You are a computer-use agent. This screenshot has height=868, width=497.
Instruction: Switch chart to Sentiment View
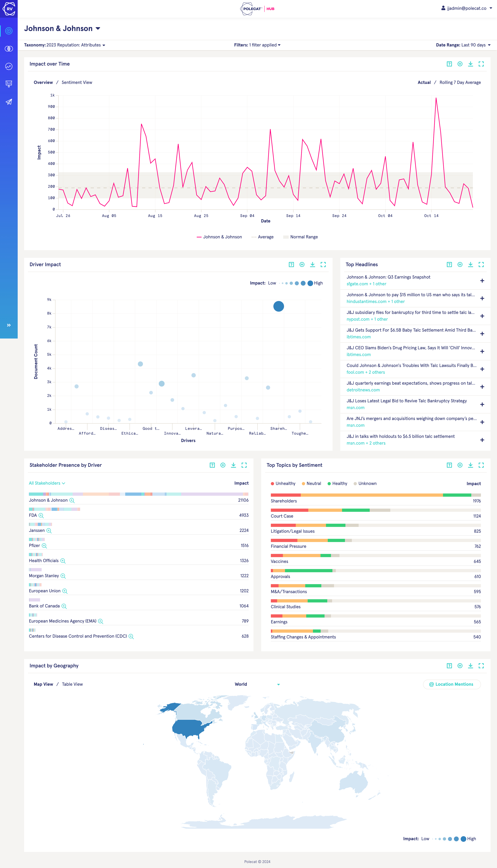(77, 82)
